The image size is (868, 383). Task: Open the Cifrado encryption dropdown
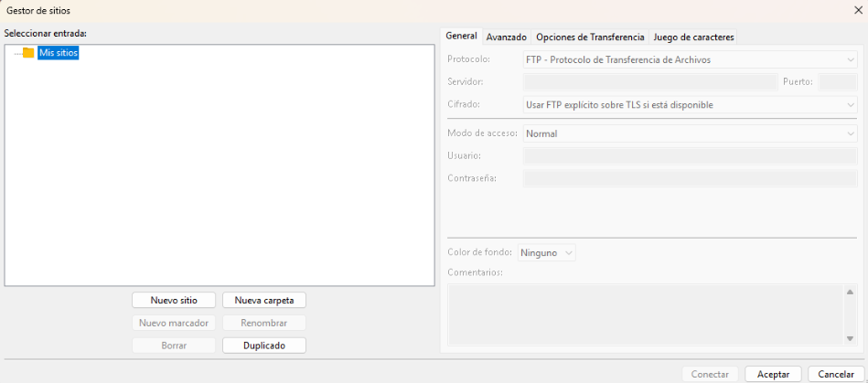click(x=689, y=104)
